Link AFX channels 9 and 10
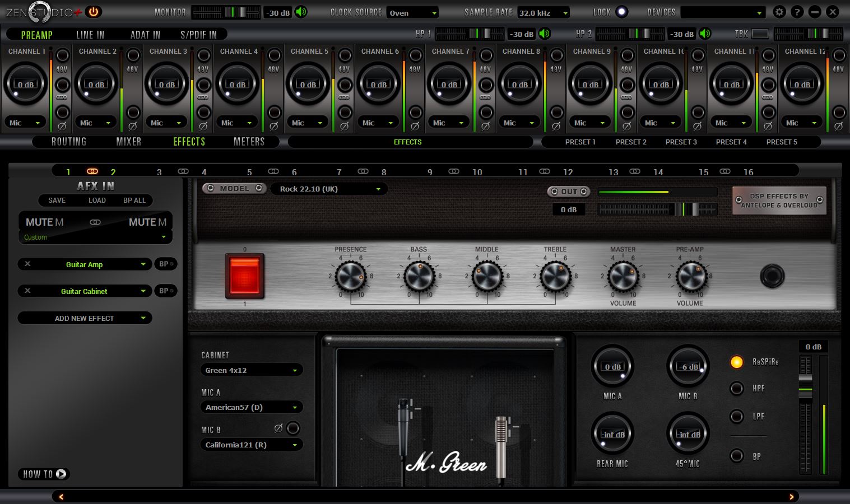This screenshot has height=504, width=850. pos(454,171)
